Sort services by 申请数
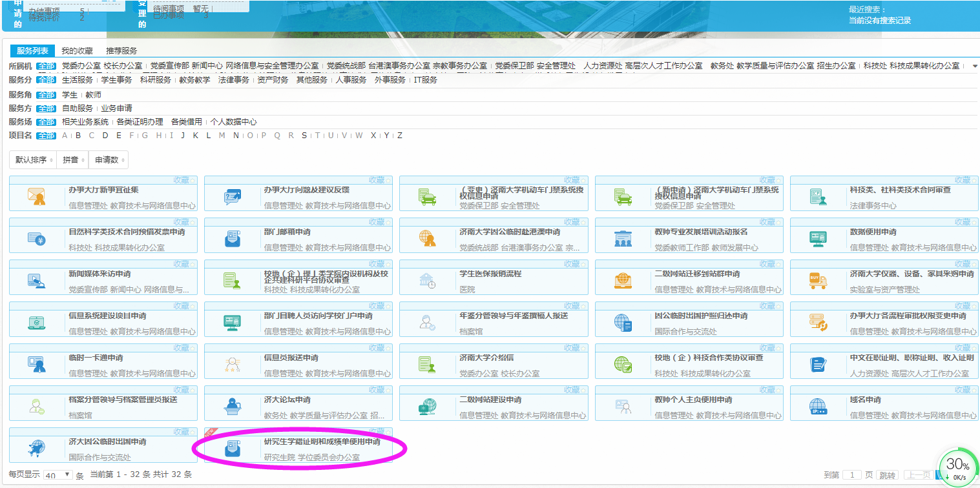 pyautogui.click(x=108, y=160)
